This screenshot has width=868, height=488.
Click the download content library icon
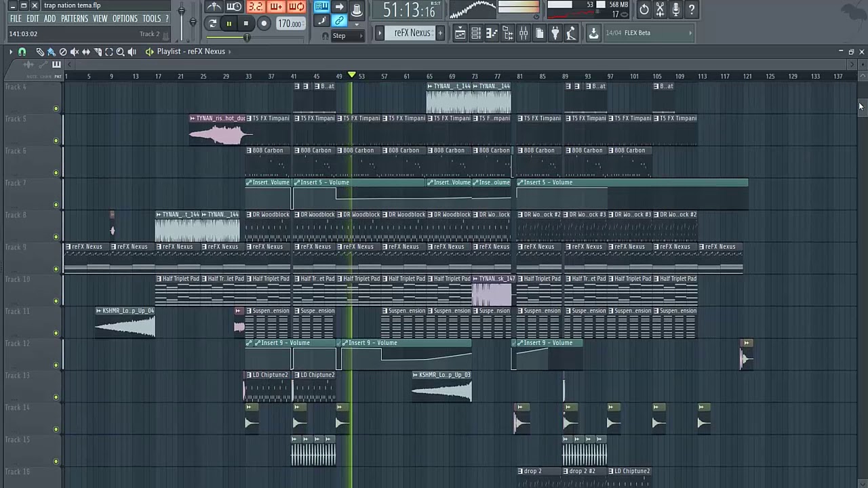coord(593,33)
